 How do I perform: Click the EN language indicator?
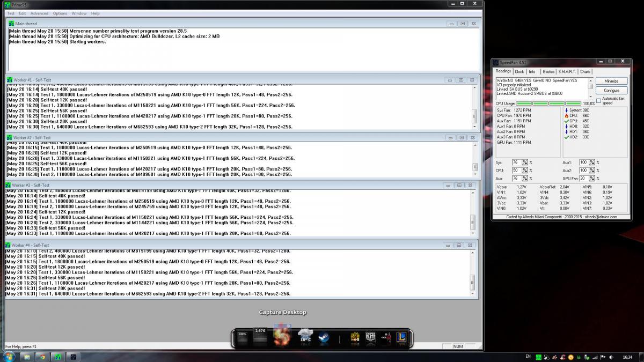click(x=528, y=357)
